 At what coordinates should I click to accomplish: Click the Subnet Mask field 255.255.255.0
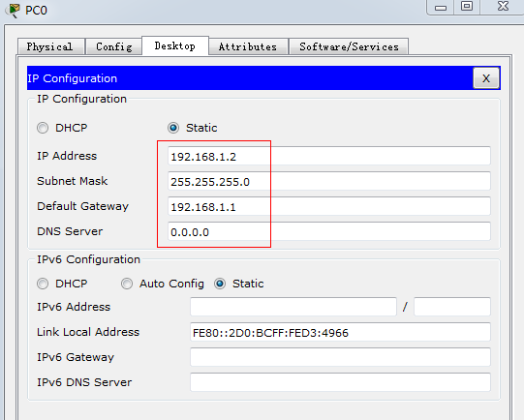[x=329, y=181]
